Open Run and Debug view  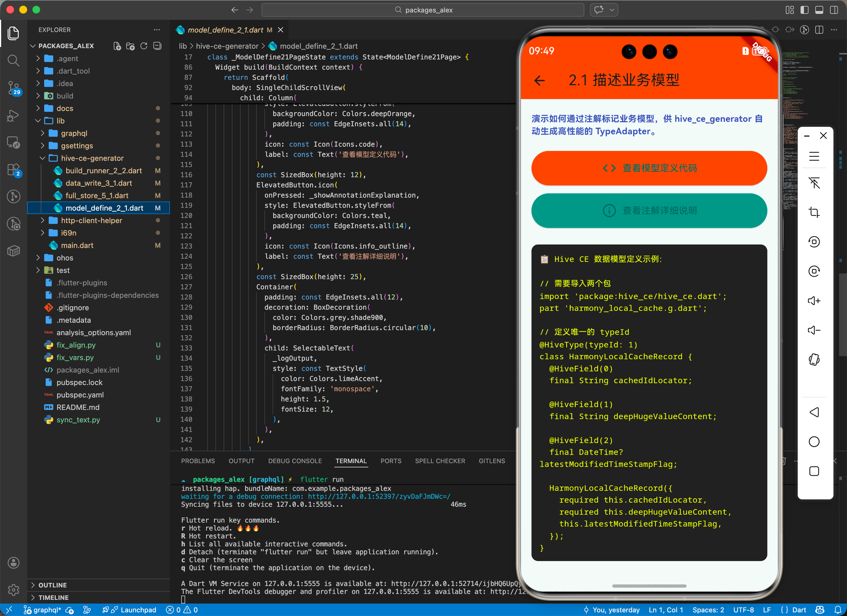point(13,115)
